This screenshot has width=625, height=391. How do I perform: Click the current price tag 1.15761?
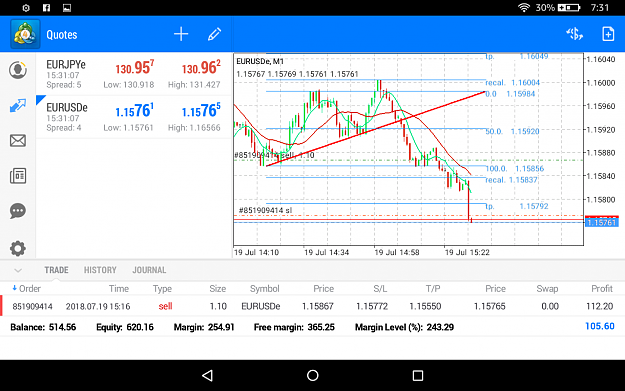601,222
